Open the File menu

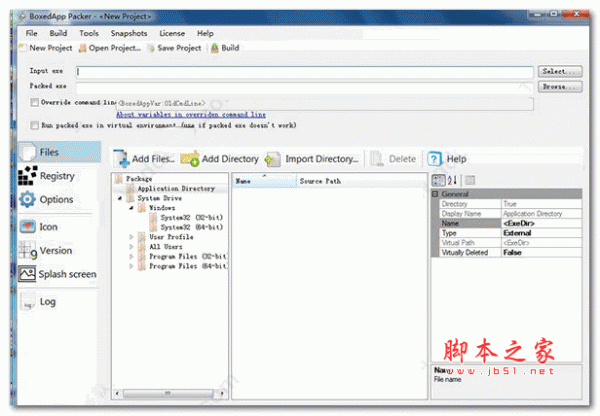tap(31, 33)
